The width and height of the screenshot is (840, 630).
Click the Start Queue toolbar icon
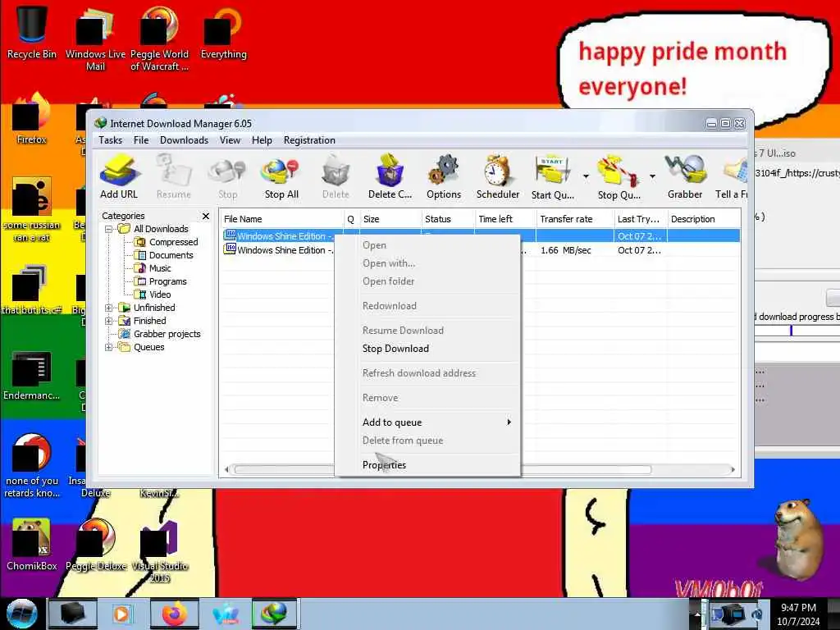coord(553,177)
